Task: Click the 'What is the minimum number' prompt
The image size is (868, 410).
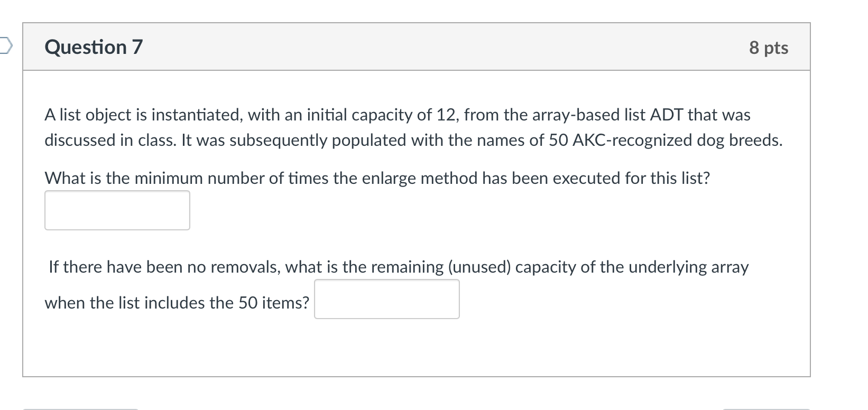Action: click(377, 178)
